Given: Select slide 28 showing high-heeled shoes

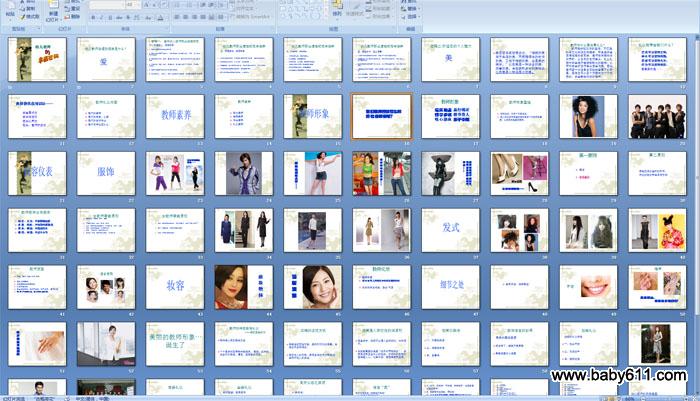Looking at the screenshot, I should tap(519, 173).
